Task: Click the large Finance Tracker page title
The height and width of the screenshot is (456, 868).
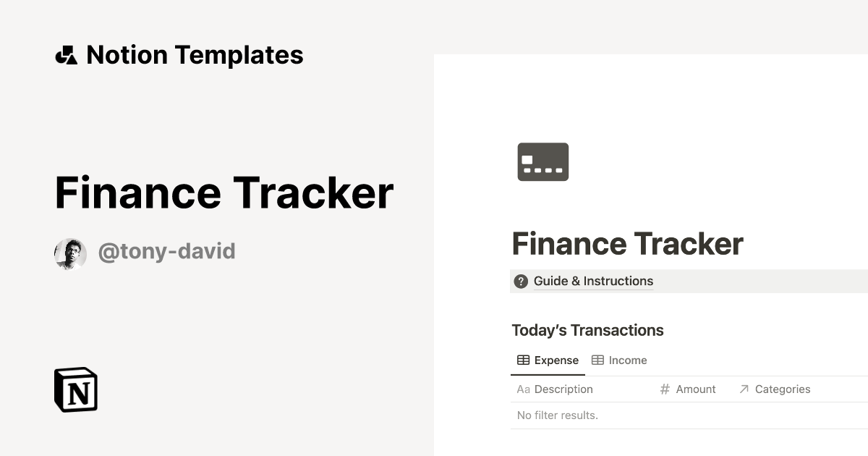Action: tap(627, 244)
